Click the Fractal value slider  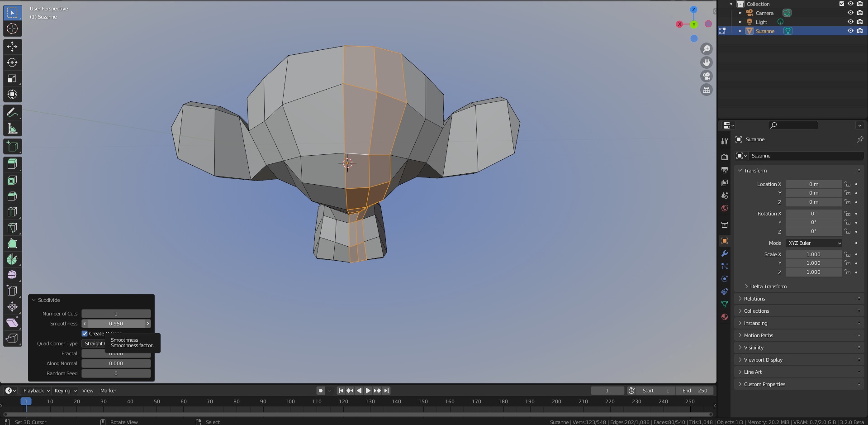click(x=116, y=353)
